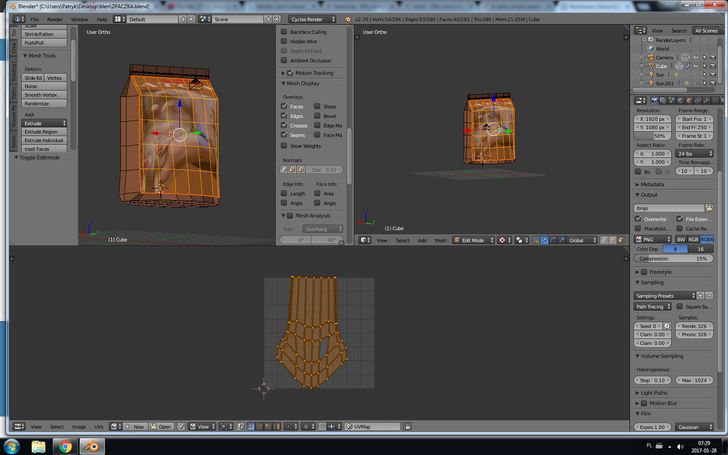Image resolution: width=728 pixels, height=455 pixels.
Task: Open the PNG file format dropdown
Action: coord(653,239)
